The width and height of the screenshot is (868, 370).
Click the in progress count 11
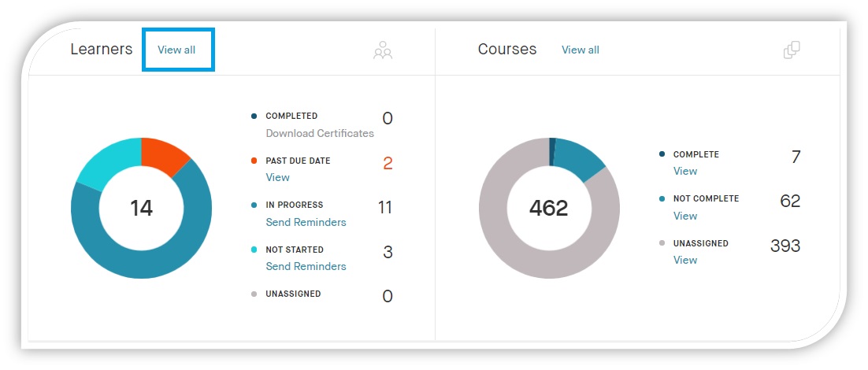[x=384, y=207]
